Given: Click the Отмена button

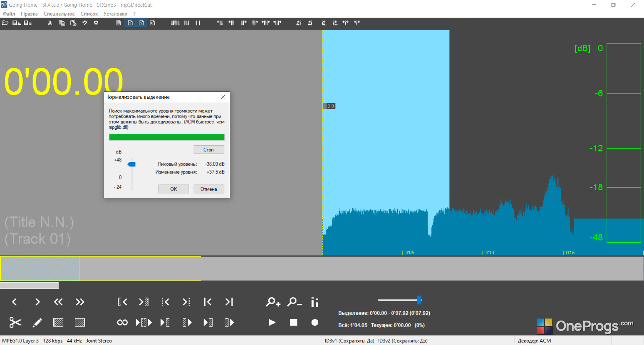Looking at the screenshot, I should pos(209,189).
